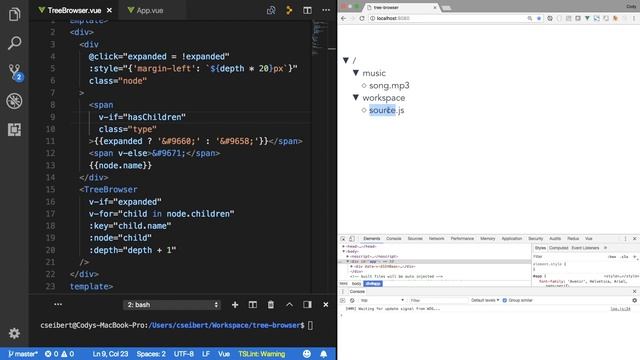
Task: Open the Chrome three-dot menu
Action: [634, 18]
